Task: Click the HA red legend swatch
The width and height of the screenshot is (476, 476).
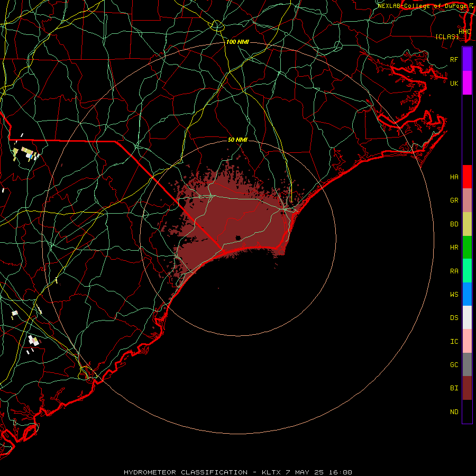Action: click(467, 177)
